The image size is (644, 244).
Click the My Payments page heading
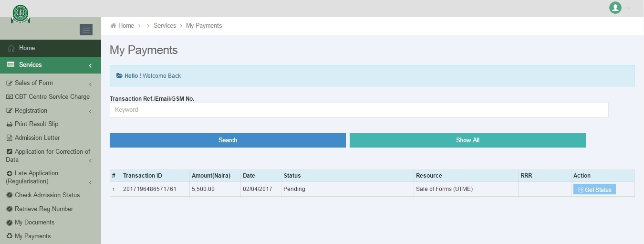point(144,50)
